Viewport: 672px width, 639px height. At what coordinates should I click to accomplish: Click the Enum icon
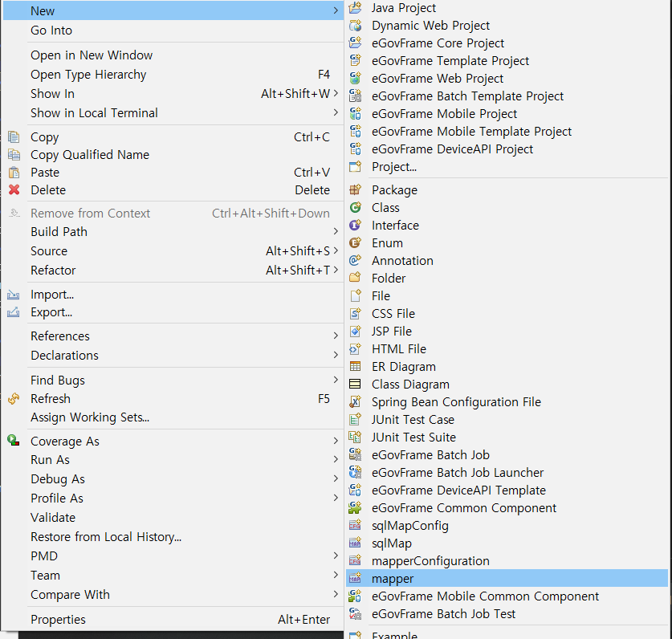(356, 243)
